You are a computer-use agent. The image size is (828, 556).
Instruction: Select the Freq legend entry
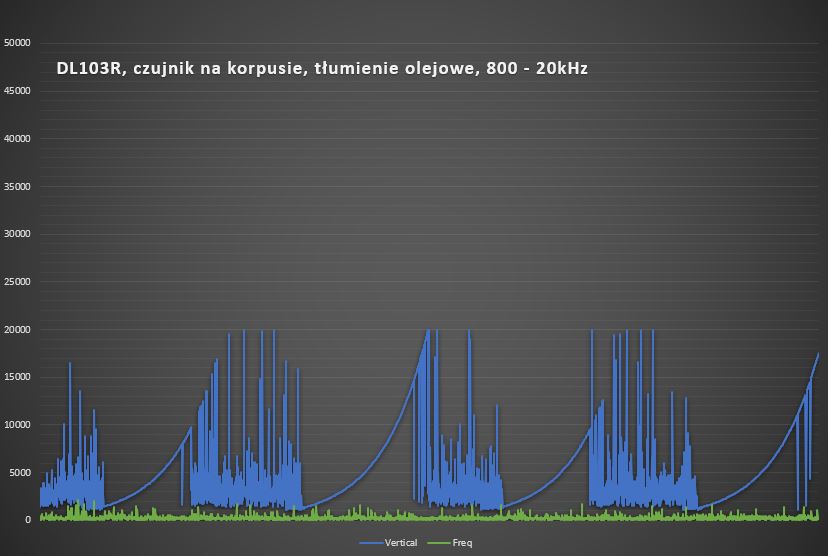tap(449, 543)
